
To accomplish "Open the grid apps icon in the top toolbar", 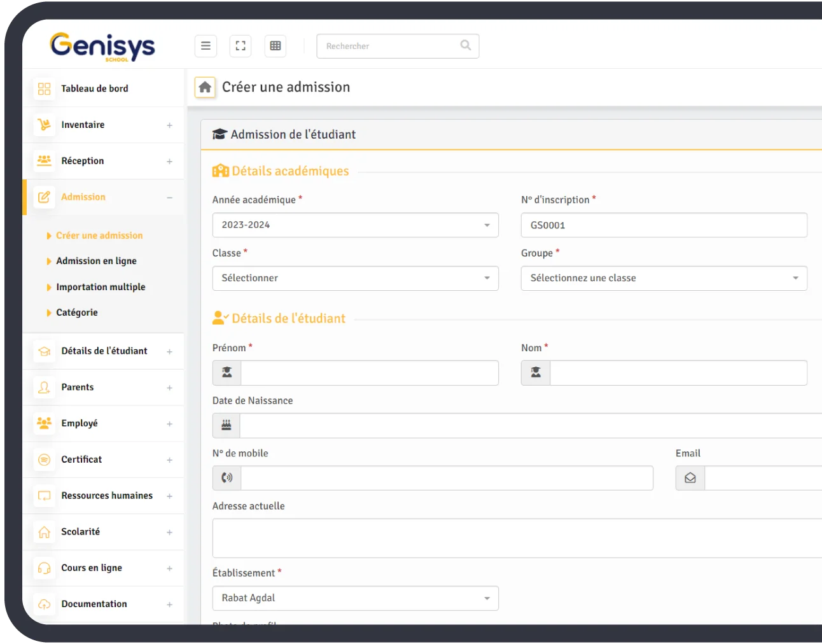I will click(x=275, y=45).
